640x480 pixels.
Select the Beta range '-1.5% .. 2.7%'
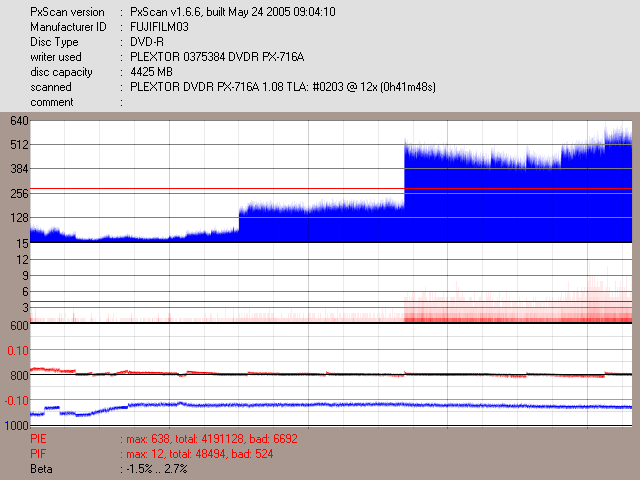point(157,469)
